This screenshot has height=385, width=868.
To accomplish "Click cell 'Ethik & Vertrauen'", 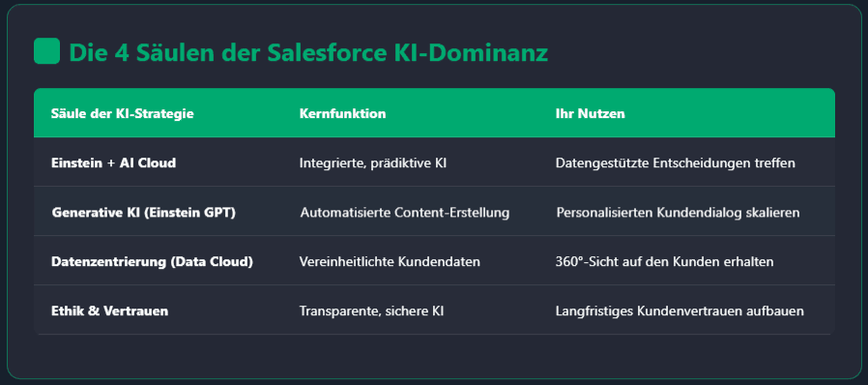I will pyautogui.click(x=109, y=311).
